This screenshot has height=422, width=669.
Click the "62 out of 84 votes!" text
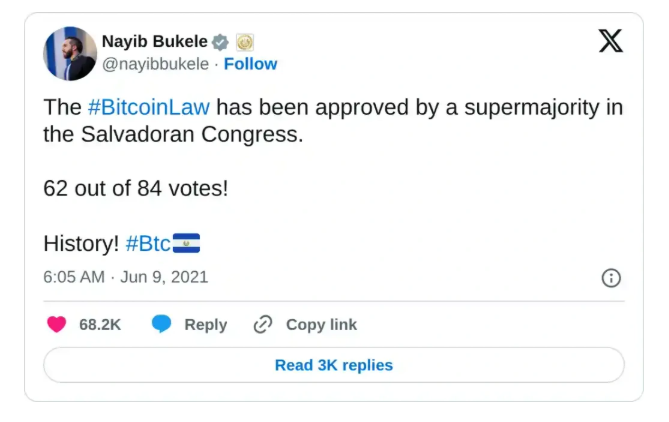(136, 188)
